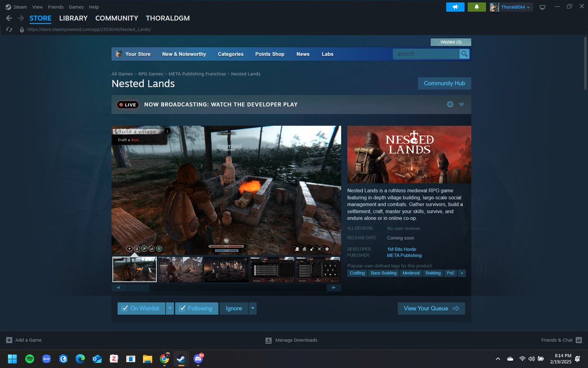588x368 pixels.
Task: Open Steam announcements via the megaphone icon
Action: pos(455,7)
